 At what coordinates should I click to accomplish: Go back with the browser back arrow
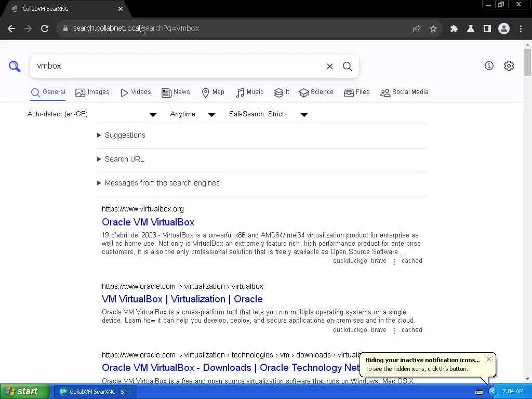click(11, 29)
